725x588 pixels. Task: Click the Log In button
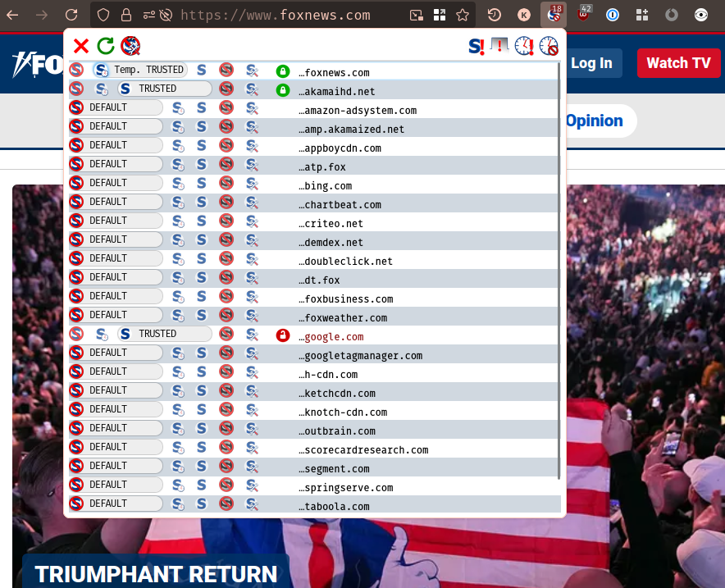591,63
